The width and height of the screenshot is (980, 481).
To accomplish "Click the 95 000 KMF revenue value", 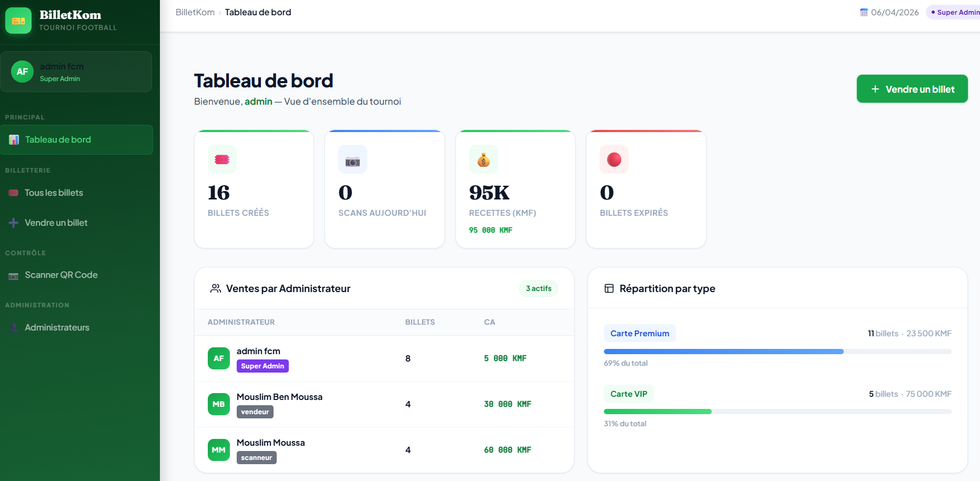I will point(491,230).
